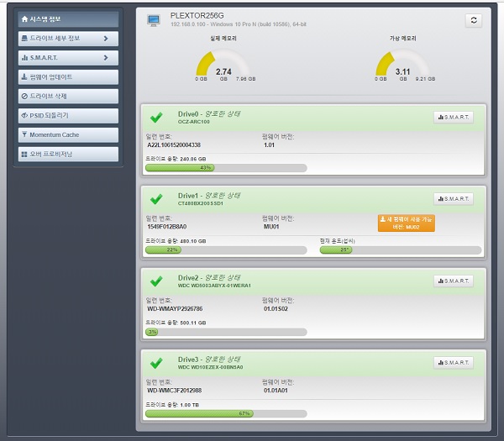Viewport: 504px width, 441px height.
Task: Open S.M.A.R.T. for Drive1 CT480BX200SSD1
Action: click(x=454, y=199)
